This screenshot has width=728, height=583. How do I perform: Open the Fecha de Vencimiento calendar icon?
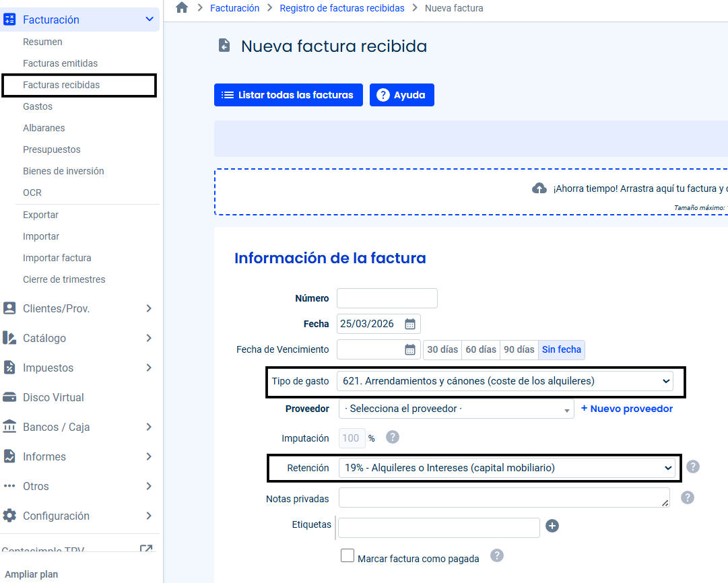point(410,349)
